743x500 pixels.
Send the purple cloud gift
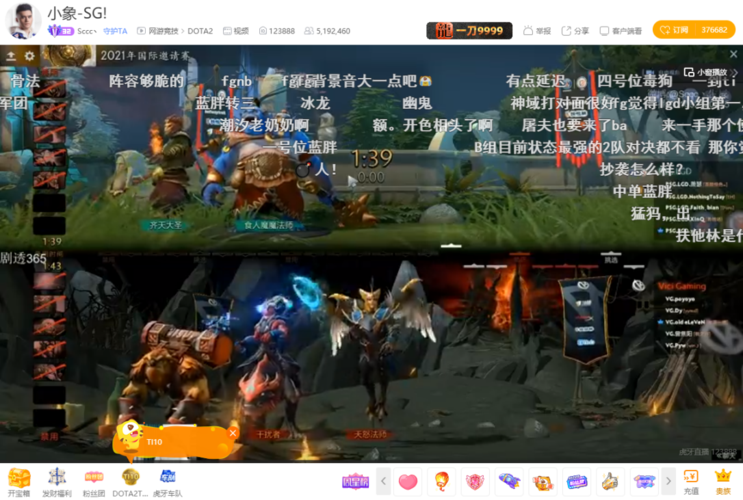coord(644,482)
